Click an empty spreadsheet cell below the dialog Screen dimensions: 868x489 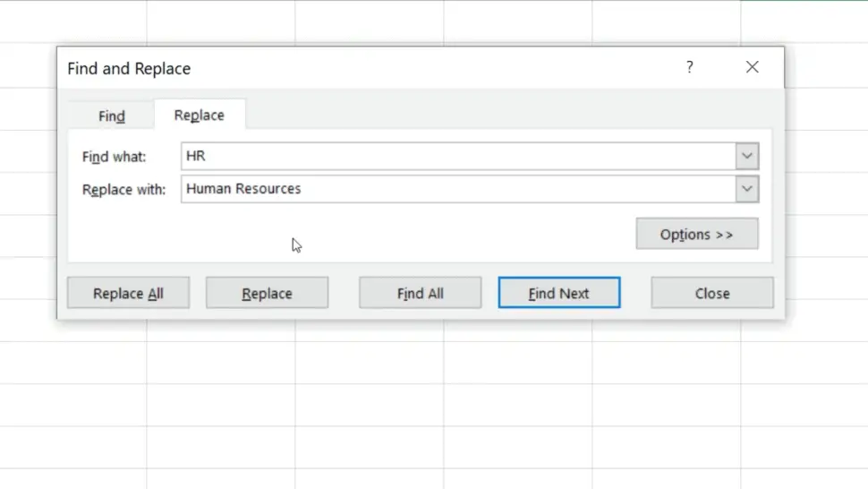coord(369,405)
